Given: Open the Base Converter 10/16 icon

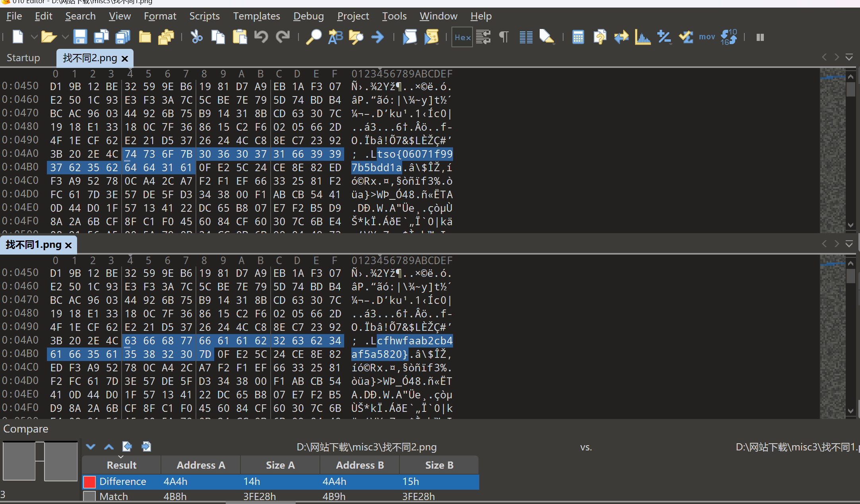Looking at the screenshot, I should click(728, 37).
